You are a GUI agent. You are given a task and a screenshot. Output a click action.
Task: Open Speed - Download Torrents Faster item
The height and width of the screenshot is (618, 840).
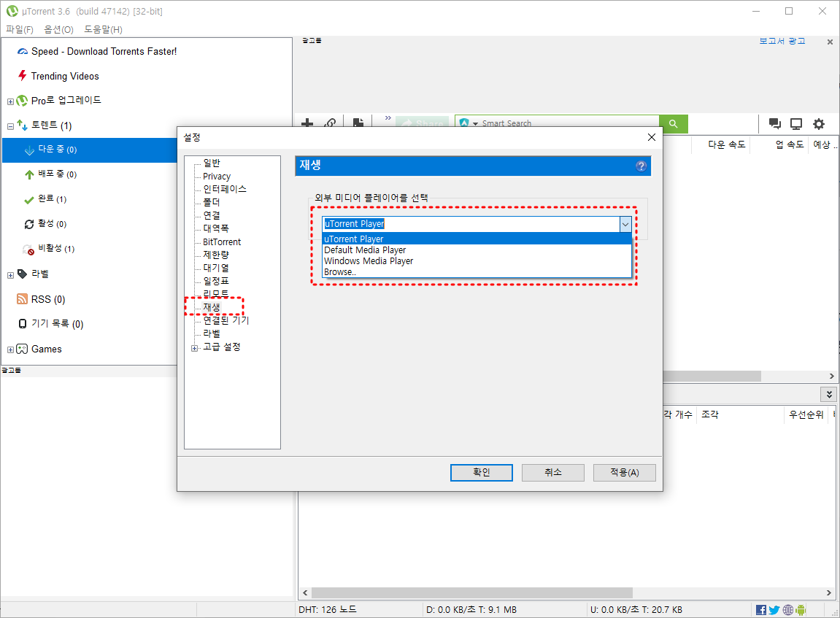(x=104, y=51)
